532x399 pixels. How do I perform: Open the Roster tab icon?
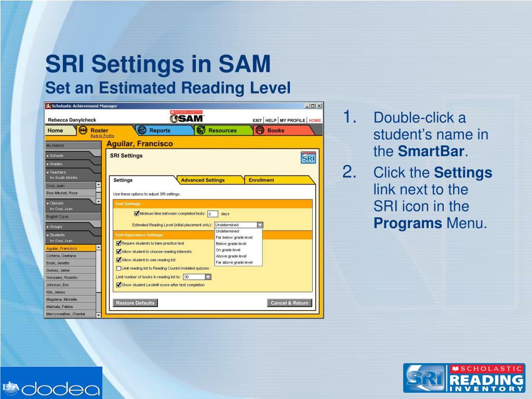(x=83, y=130)
